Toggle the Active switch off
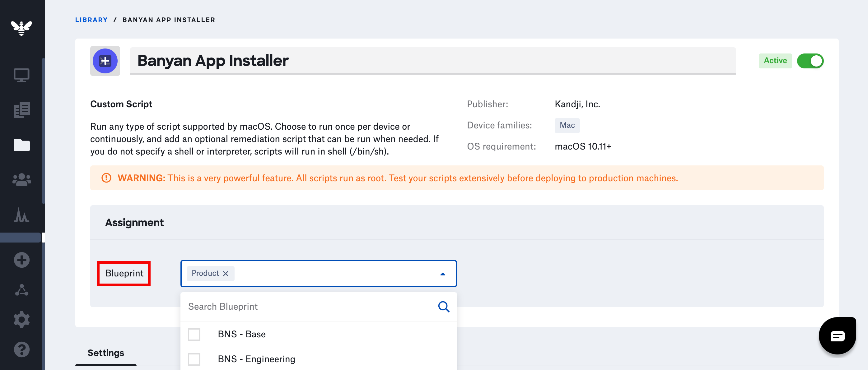The width and height of the screenshot is (868, 370). pyautogui.click(x=810, y=61)
